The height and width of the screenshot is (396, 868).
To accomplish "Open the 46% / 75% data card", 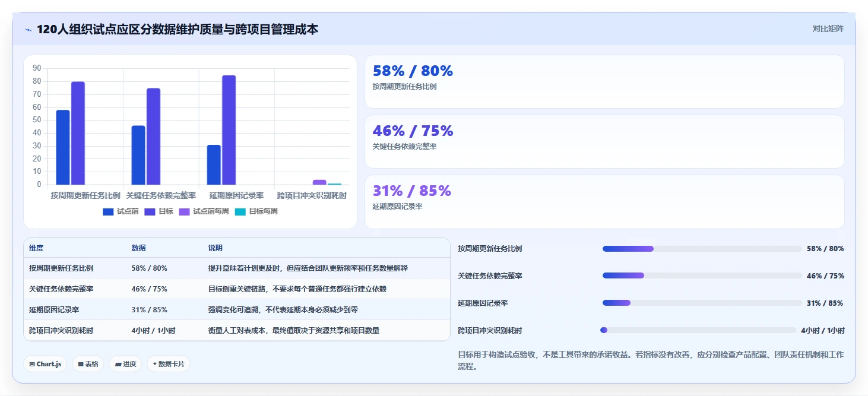I will point(604,142).
